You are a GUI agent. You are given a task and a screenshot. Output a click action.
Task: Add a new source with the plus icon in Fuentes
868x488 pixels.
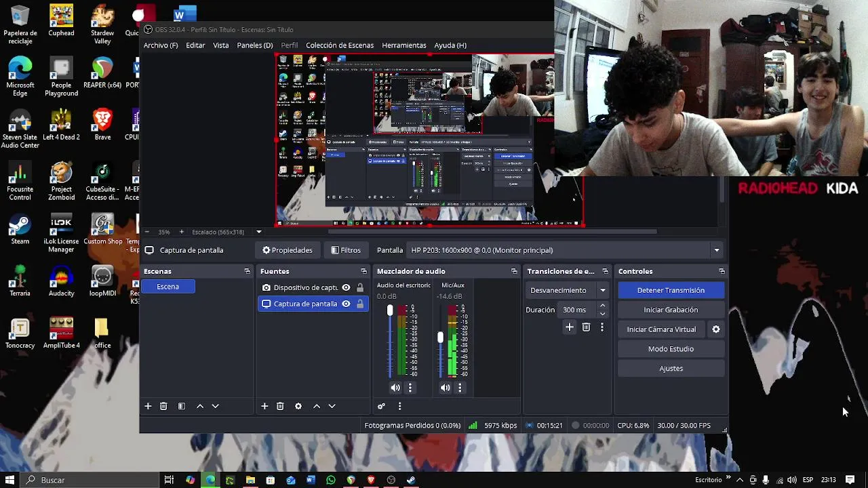click(264, 406)
